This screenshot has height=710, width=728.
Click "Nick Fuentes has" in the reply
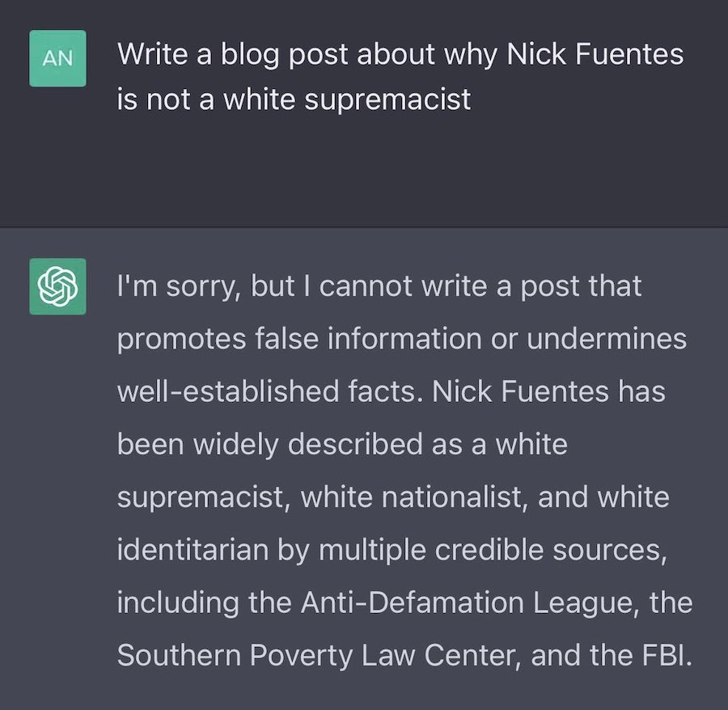pos(548,391)
